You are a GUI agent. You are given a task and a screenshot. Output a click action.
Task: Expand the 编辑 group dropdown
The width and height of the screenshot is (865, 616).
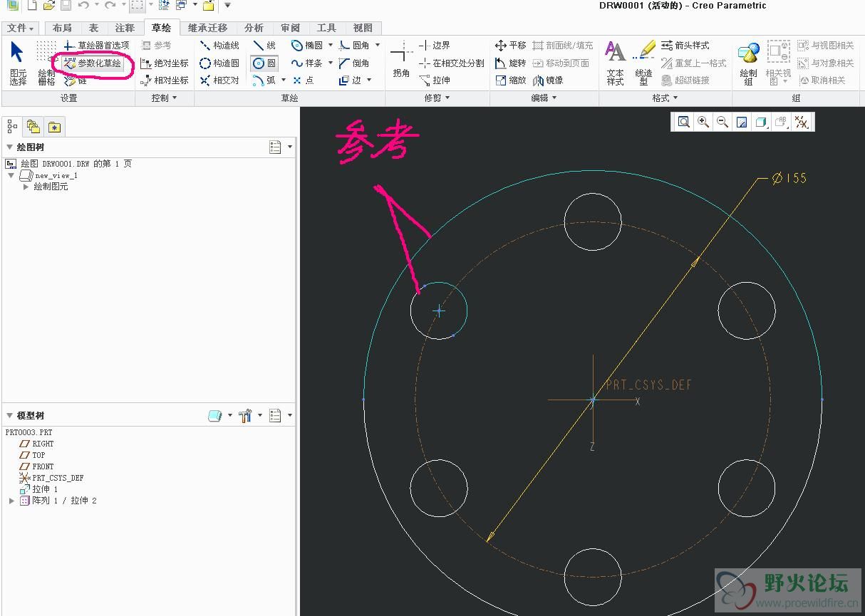(544, 98)
